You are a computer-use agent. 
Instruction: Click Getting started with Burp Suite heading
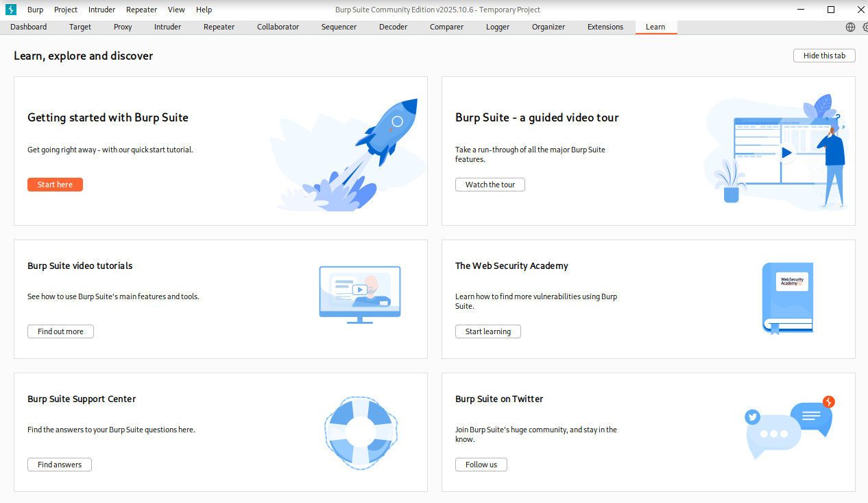coord(108,117)
